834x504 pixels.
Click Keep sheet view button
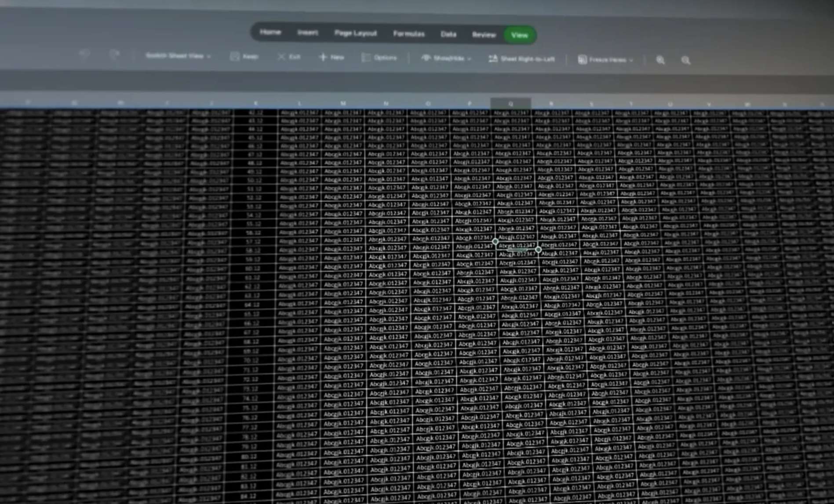click(x=244, y=56)
